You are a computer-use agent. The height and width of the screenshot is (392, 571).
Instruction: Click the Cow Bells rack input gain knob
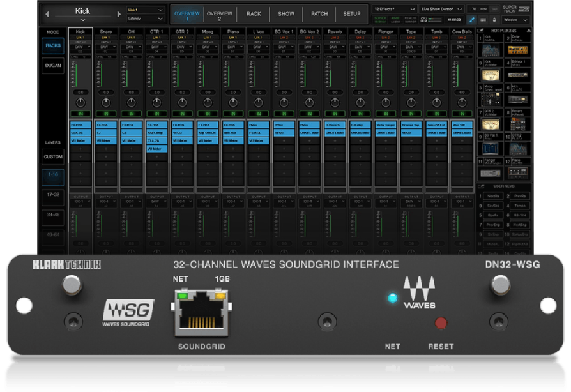coord(462,103)
